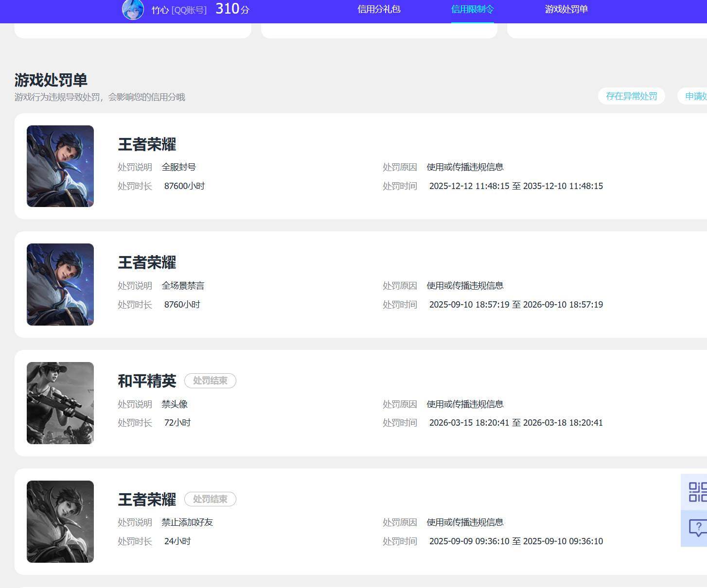The width and height of the screenshot is (707, 588).
Task: Open the 信用分礼包 tab
Action: point(379,9)
